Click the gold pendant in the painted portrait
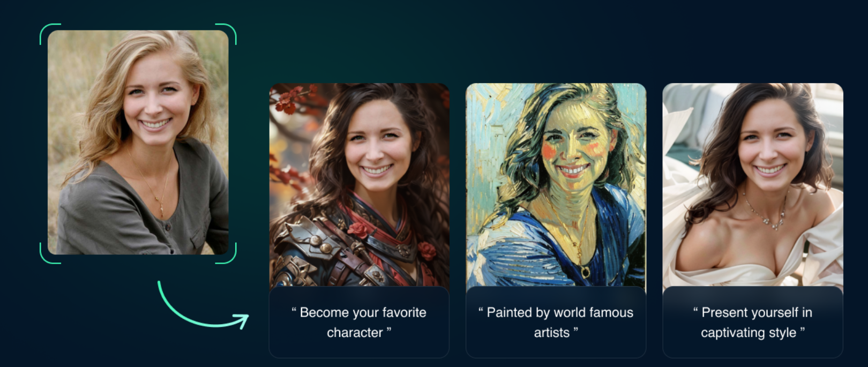Viewport: 868px width, 367px height. [x=586, y=272]
